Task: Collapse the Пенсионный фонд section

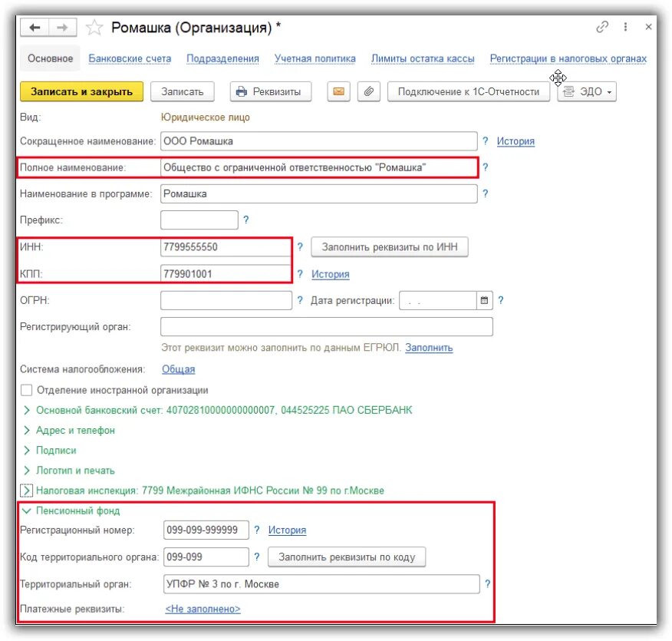Action: click(x=27, y=510)
